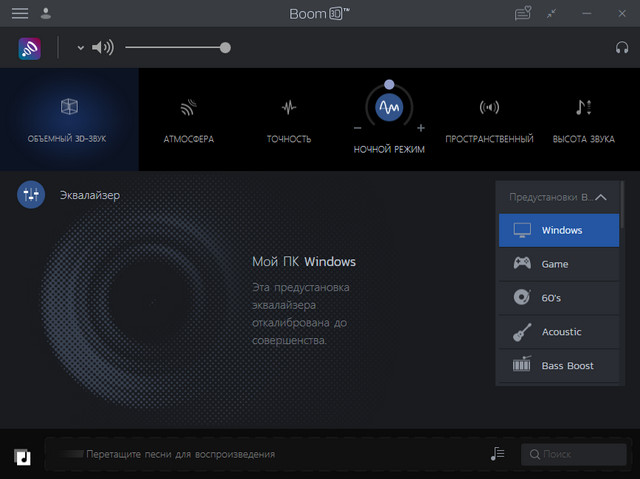640x479 pixels.
Task: Increase night mode intensity with plus
Action: 421,128
